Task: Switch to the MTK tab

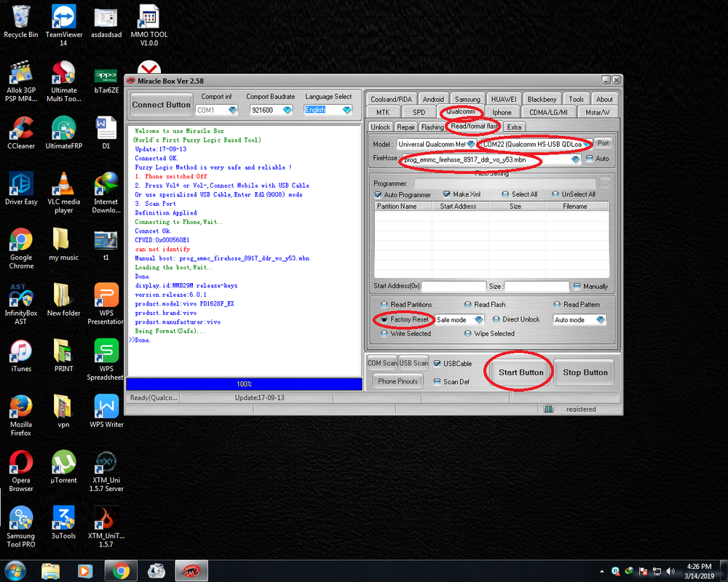Action: 383,112
